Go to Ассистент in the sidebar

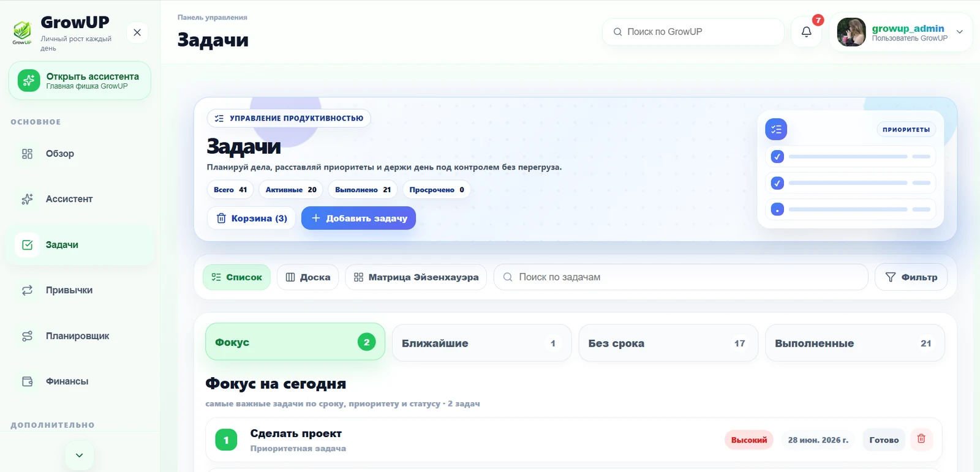80,199
